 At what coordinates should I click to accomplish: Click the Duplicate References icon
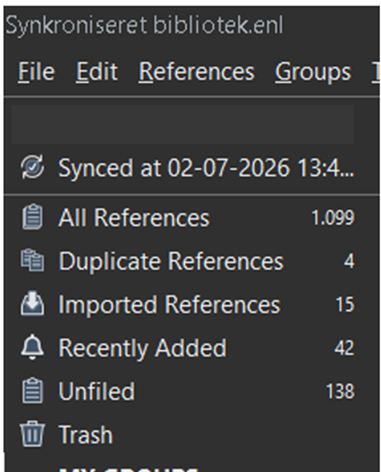(32, 260)
